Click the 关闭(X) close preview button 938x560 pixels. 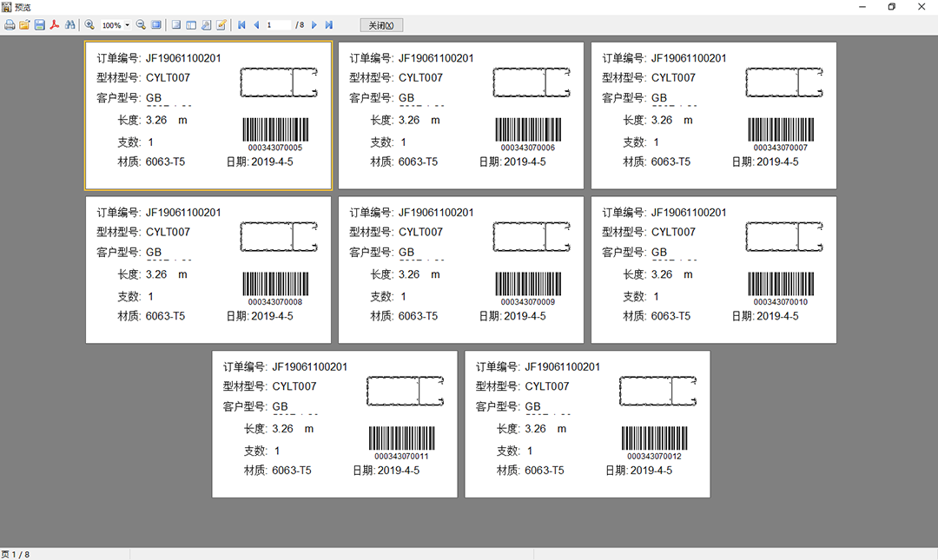pyautogui.click(x=381, y=25)
